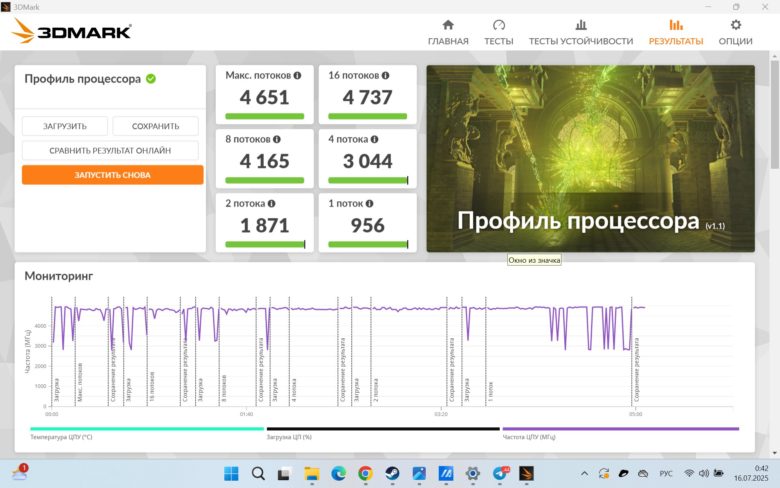Switch to the Тесты tab
This screenshot has width=780, height=488.
(498, 32)
